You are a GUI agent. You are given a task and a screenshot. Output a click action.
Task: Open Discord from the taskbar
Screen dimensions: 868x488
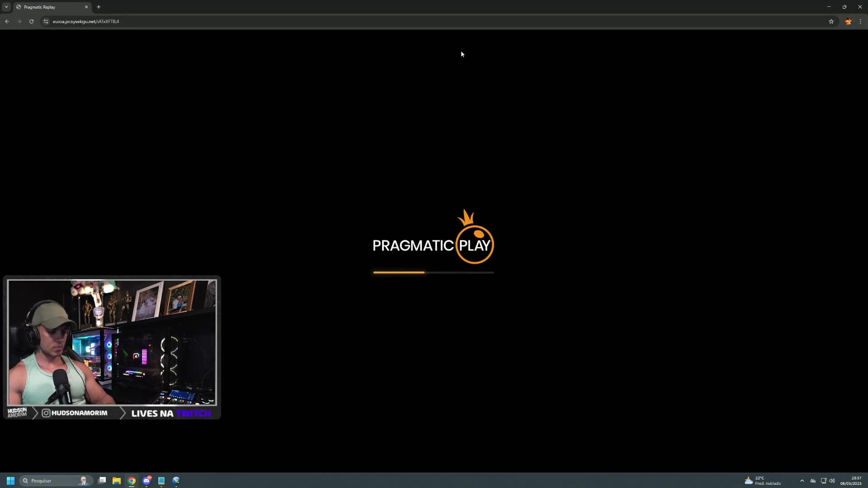pyautogui.click(x=147, y=480)
